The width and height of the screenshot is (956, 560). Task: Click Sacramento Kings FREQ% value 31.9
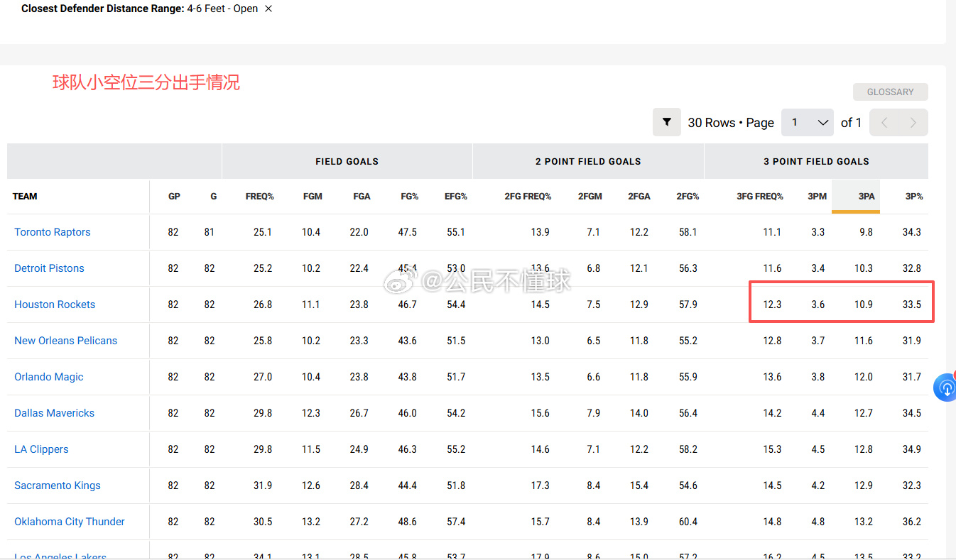click(263, 485)
